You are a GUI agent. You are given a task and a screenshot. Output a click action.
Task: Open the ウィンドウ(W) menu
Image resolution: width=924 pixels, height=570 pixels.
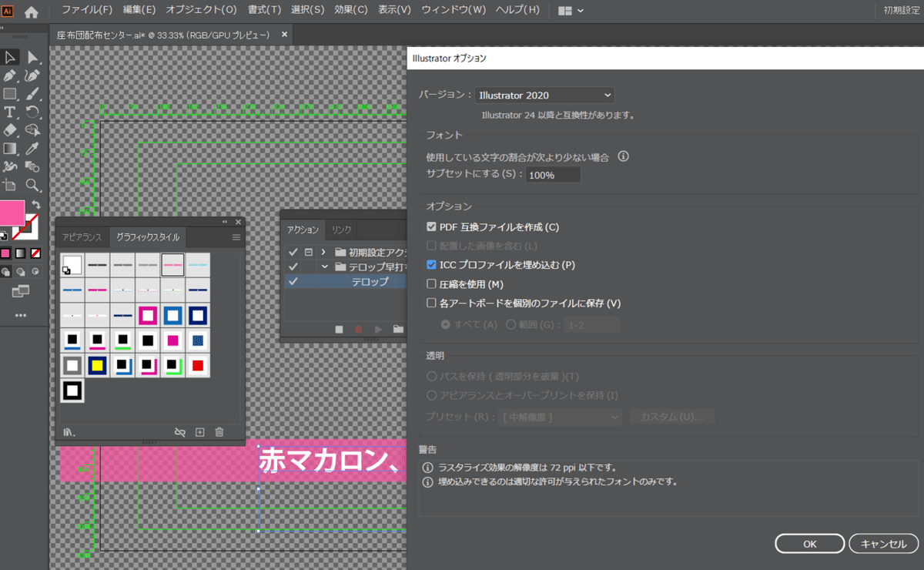(454, 11)
